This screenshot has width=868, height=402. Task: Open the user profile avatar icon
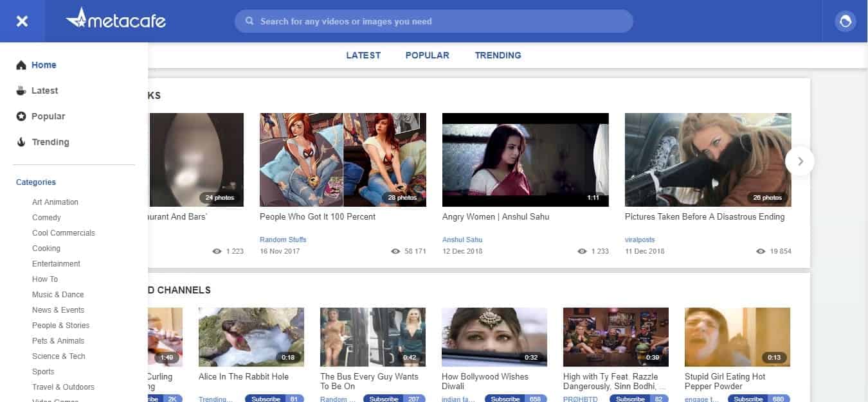pyautogui.click(x=845, y=21)
